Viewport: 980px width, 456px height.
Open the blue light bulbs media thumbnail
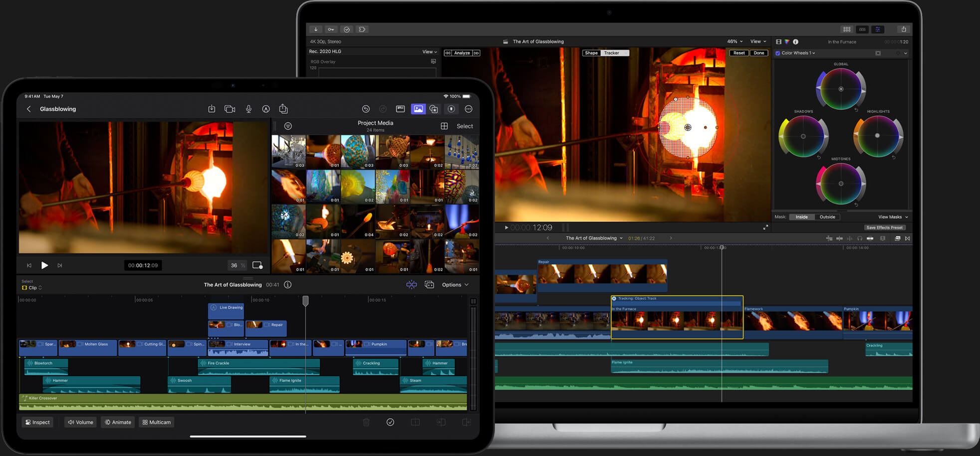[462, 152]
